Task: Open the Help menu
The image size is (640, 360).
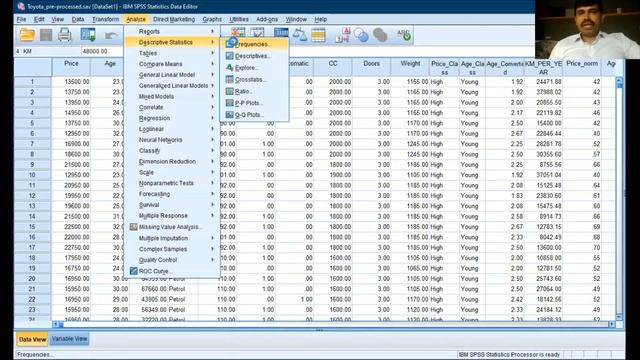Action: (321, 19)
